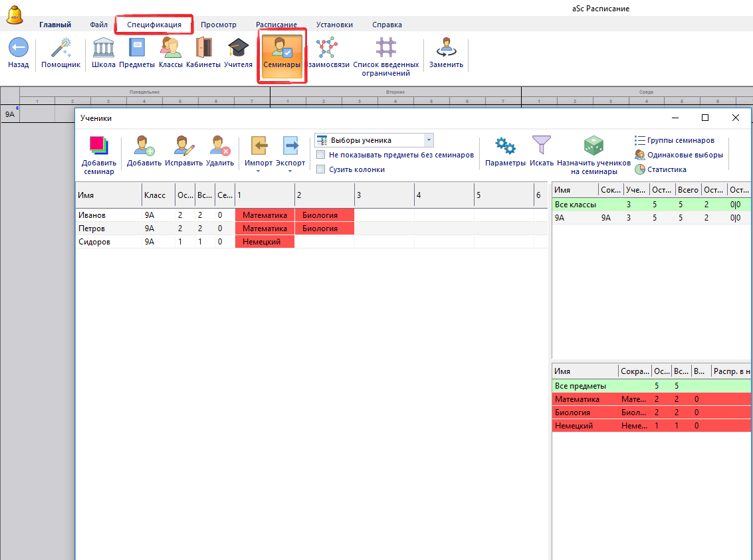This screenshot has width=753, height=560.
Task: Open the Установки ribbon tab
Action: [x=334, y=25]
